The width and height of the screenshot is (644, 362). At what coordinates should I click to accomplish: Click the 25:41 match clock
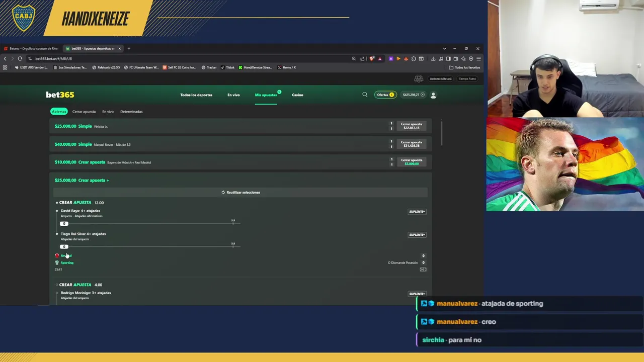[58, 269]
